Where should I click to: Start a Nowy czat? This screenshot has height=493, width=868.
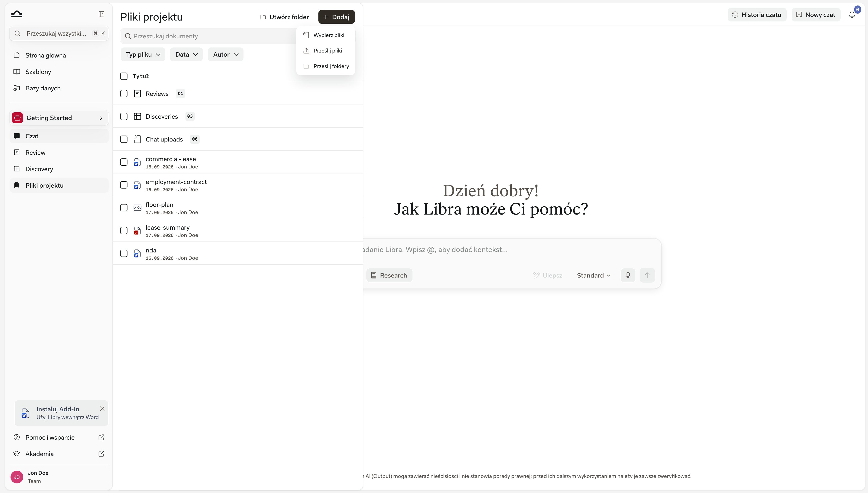[816, 15]
